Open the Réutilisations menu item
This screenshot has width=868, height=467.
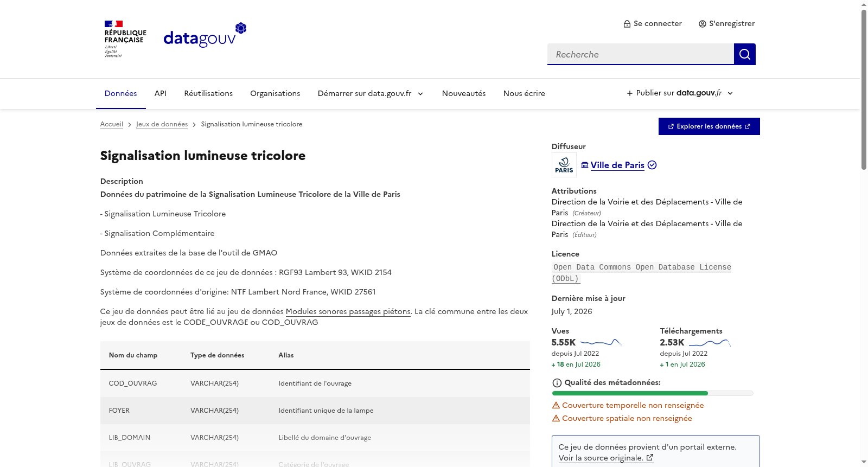point(208,93)
